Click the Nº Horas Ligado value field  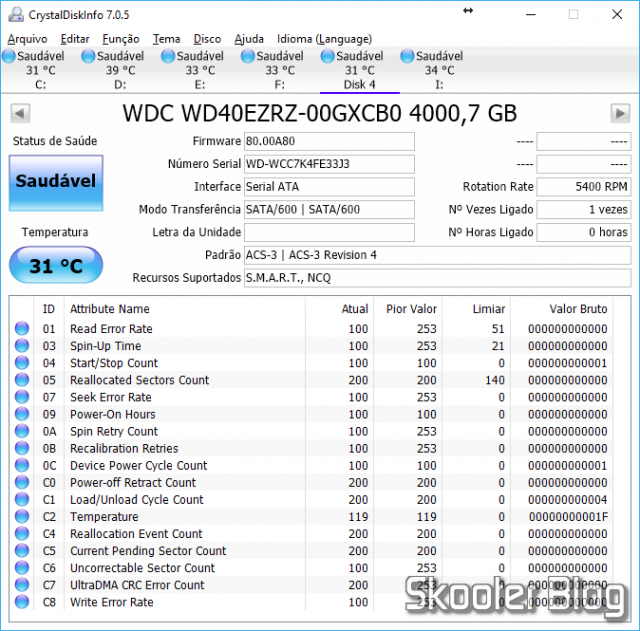tap(584, 232)
